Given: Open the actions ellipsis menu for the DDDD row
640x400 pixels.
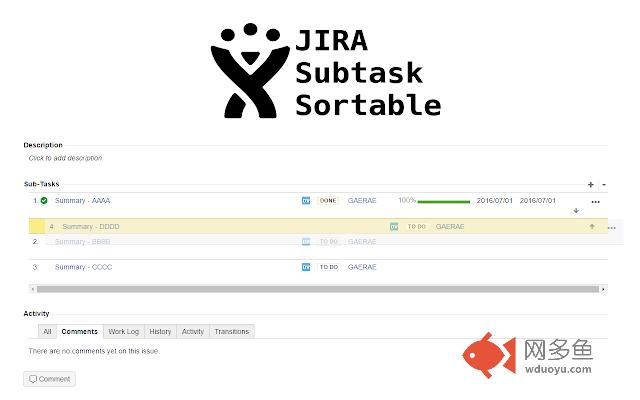Looking at the screenshot, I should coord(611,228).
